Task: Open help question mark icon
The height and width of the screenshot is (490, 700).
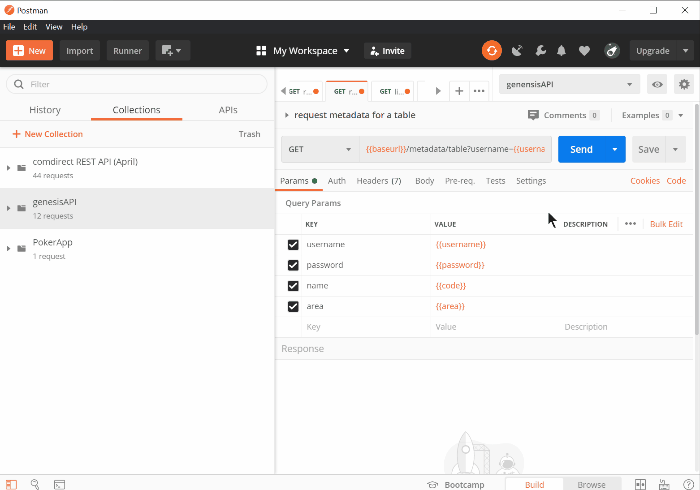Action: point(688,484)
